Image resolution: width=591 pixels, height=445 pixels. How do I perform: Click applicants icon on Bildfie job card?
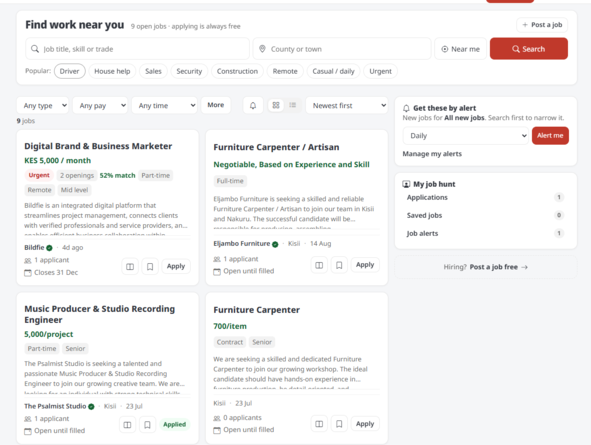coord(28,260)
